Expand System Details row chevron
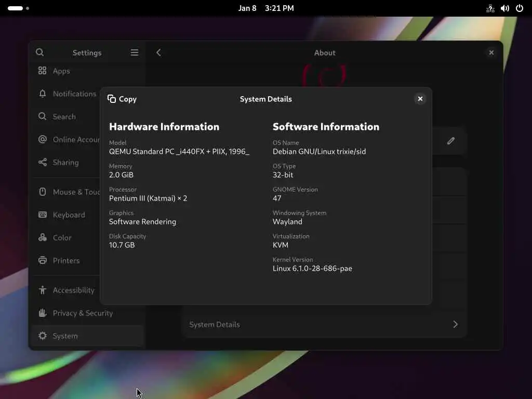Viewport: 532px width, 399px height. pos(455,324)
